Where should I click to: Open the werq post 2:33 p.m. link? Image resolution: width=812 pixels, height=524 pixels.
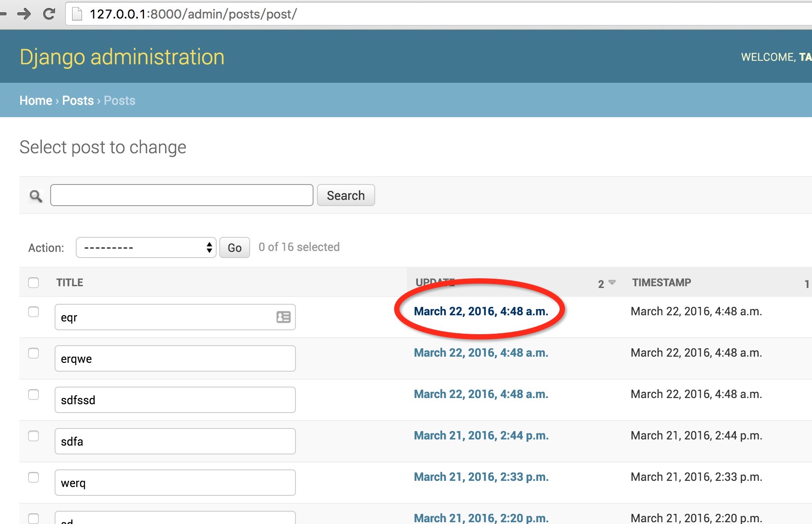481,477
